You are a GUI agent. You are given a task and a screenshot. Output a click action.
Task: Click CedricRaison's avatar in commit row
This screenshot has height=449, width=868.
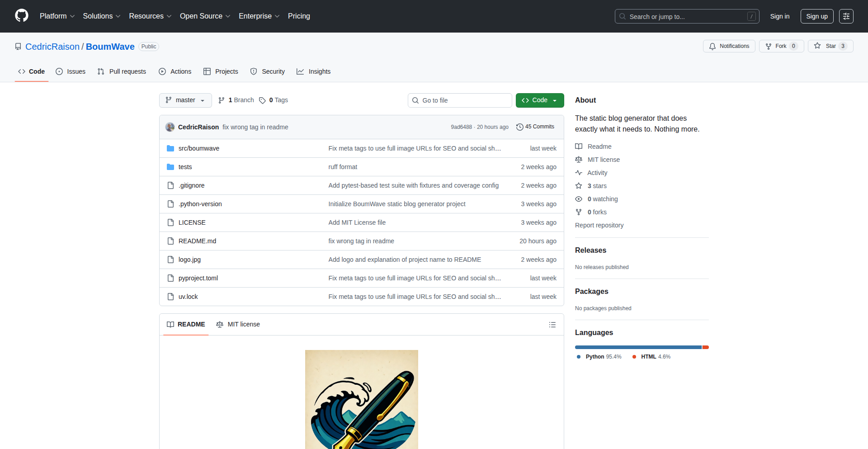click(x=170, y=127)
